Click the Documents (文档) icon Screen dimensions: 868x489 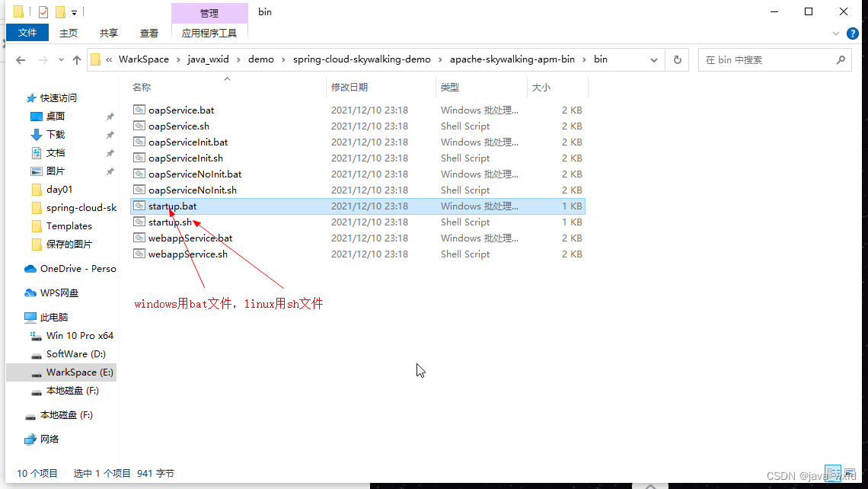[x=37, y=153]
